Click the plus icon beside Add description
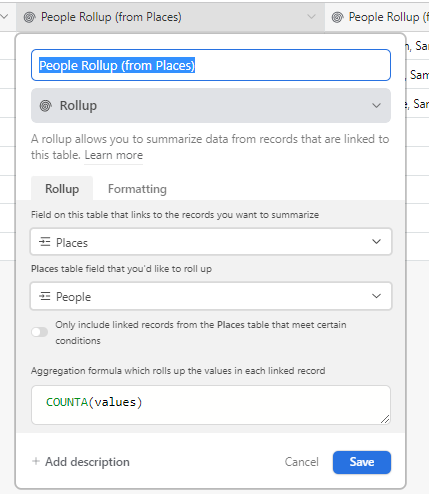The height and width of the screenshot is (494, 429). point(36,461)
